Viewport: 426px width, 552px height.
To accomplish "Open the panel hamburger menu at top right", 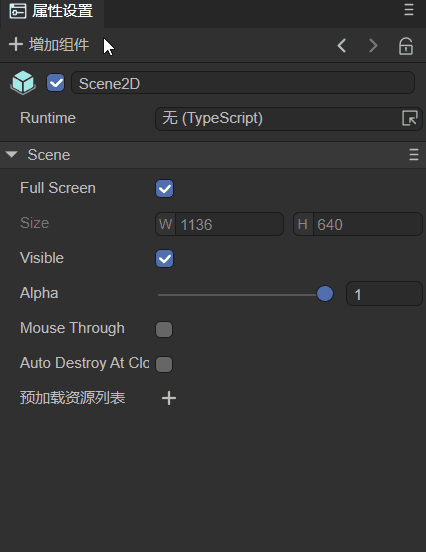I will [409, 10].
